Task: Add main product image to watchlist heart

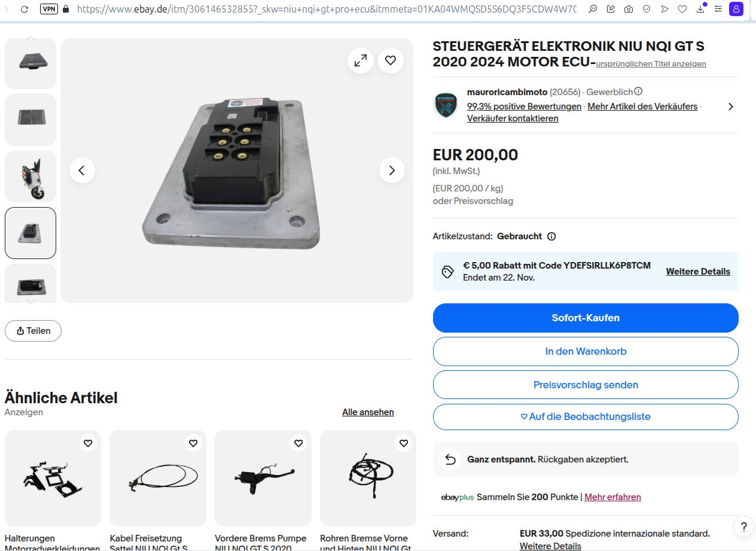Action: tap(391, 60)
